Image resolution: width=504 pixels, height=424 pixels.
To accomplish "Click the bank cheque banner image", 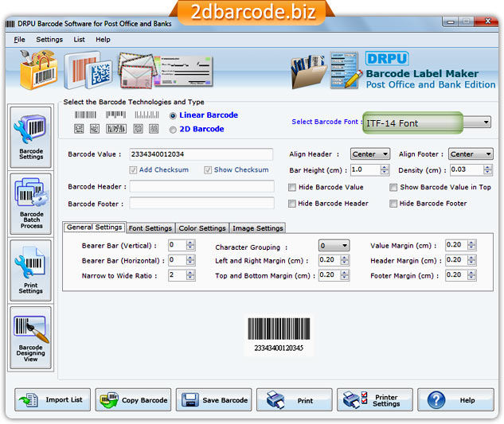I will click(x=184, y=72).
